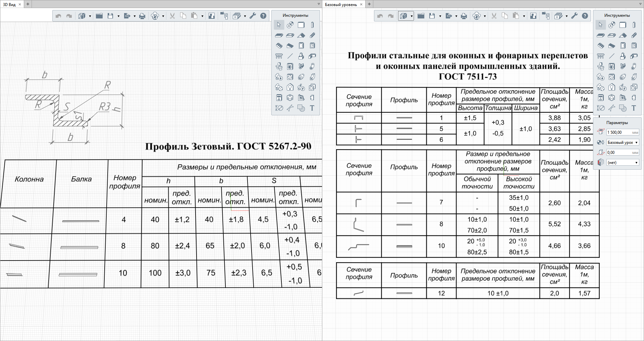Close the Базовый уровень tab

pyautogui.click(x=361, y=4)
